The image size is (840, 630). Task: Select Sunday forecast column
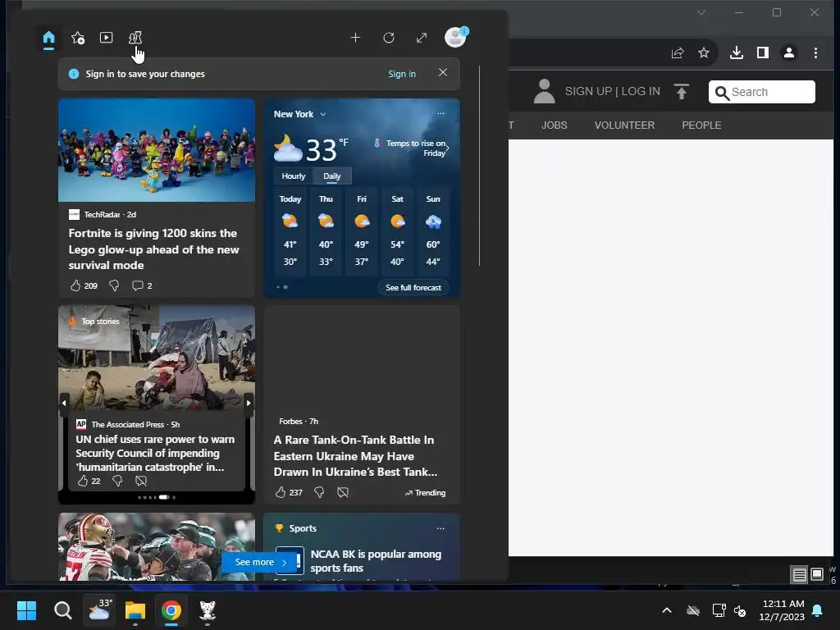pos(433,231)
